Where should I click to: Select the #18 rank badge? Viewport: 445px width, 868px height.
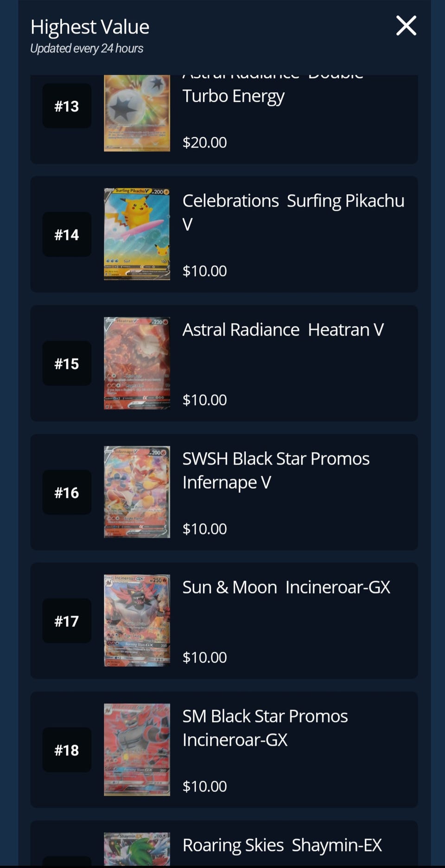pos(67,750)
